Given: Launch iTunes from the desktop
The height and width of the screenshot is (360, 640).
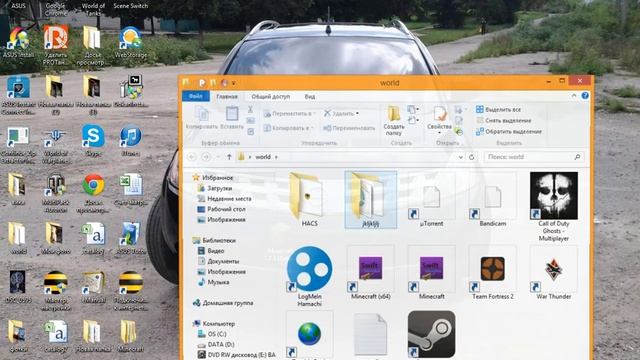Looking at the screenshot, I should [131, 140].
